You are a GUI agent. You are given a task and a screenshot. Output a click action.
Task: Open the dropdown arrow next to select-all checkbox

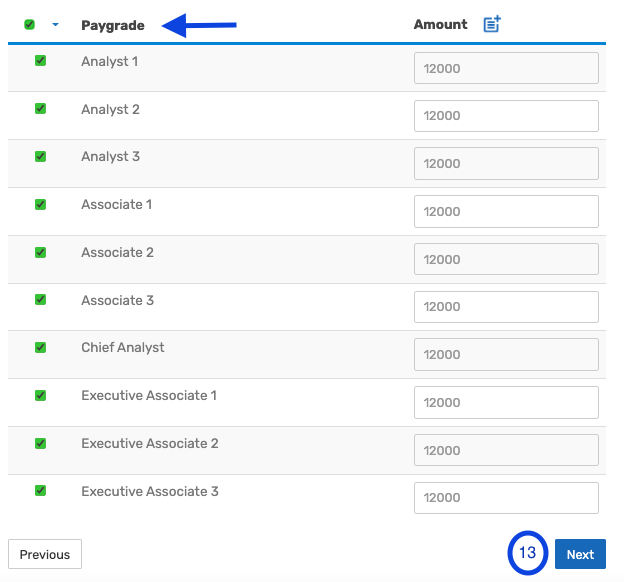(55, 25)
